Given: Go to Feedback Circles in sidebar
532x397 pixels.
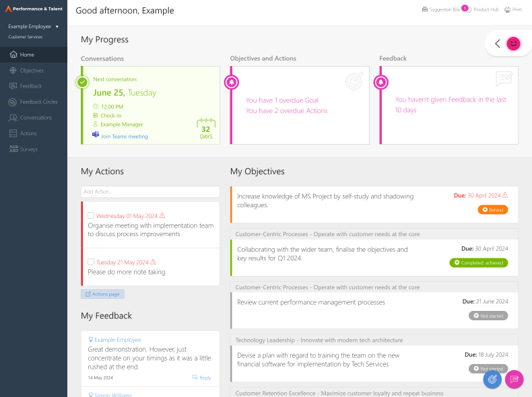Looking at the screenshot, I should (x=38, y=102).
